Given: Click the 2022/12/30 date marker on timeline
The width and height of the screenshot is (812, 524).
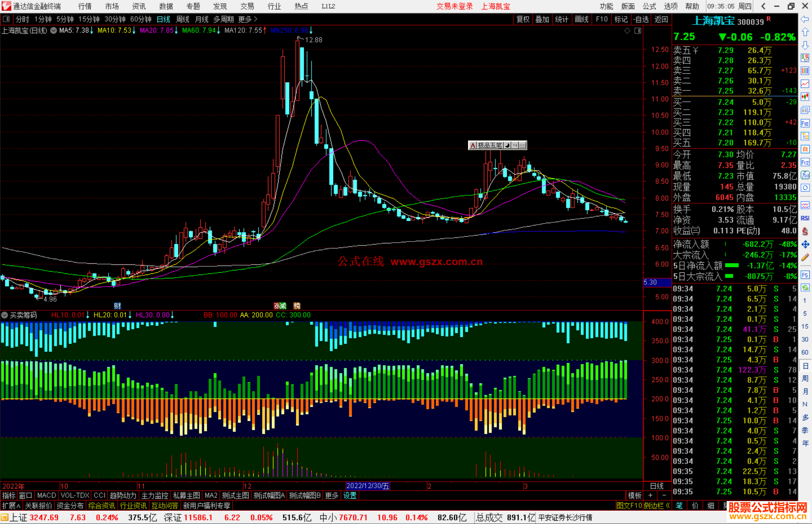Looking at the screenshot, I should 367,486.
